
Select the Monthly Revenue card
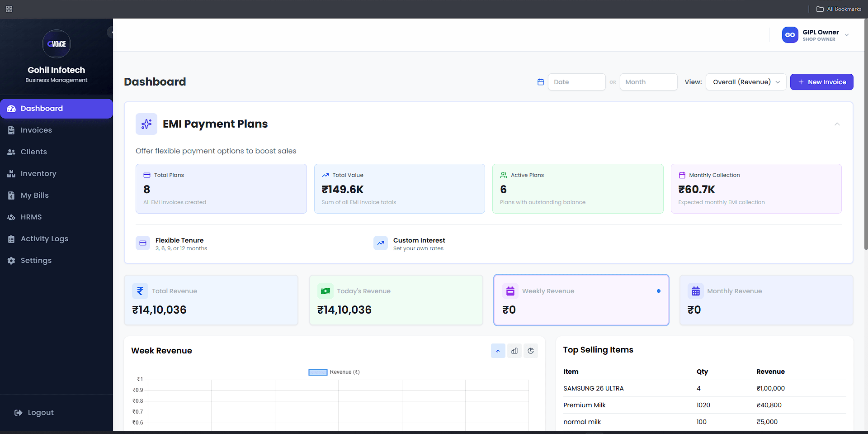[766, 300]
